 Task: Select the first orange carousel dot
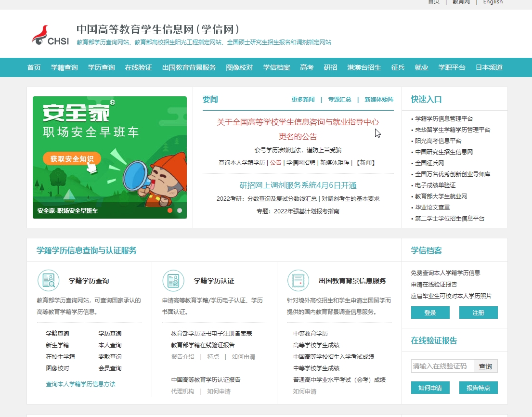point(170,210)
